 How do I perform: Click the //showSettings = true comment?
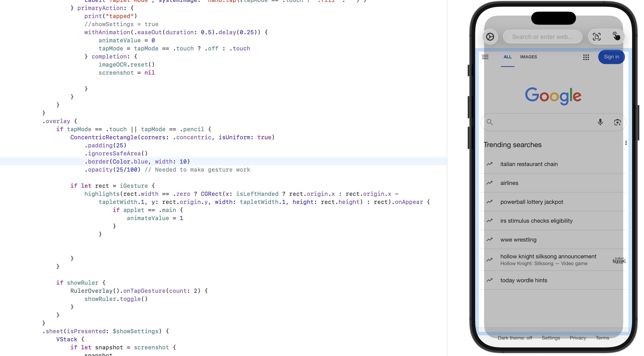click(x=121, y=24)
